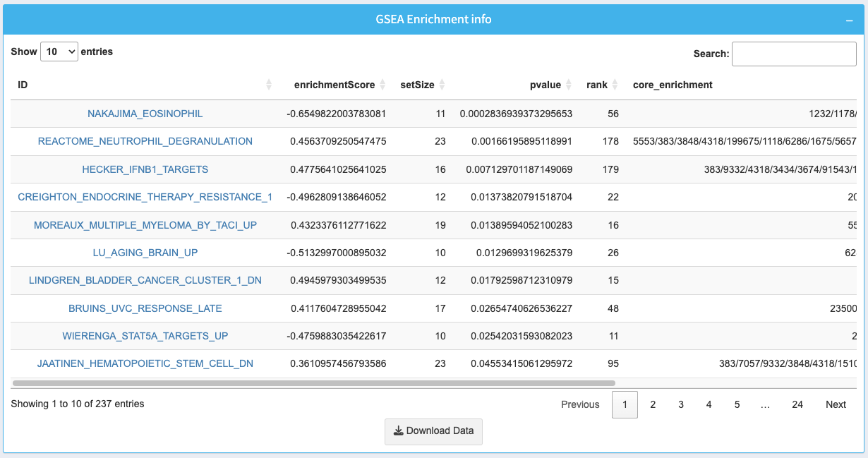Jump to page 24 of the table
The image size is (868, 458).
click(x=797, y=404)
